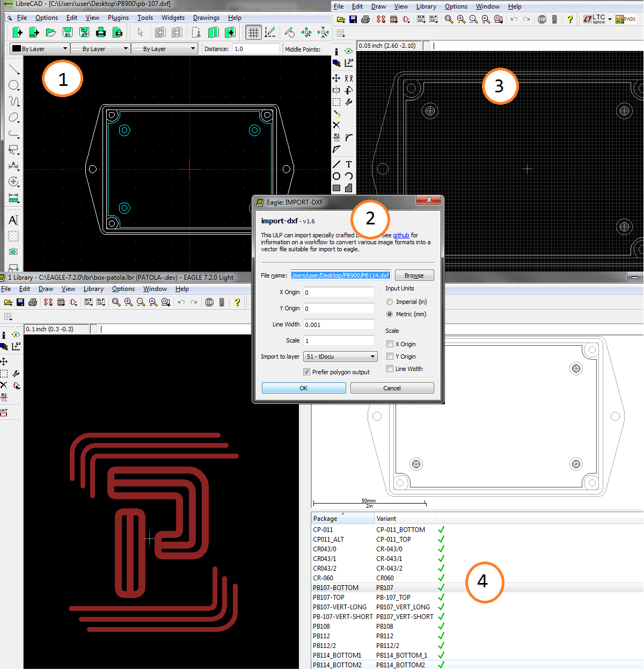Select Rotate tool in LTspice-toolbar EAGLE window
Image resolution: width=644 pixels, height=670 pixels.
[x=349, y=90]
